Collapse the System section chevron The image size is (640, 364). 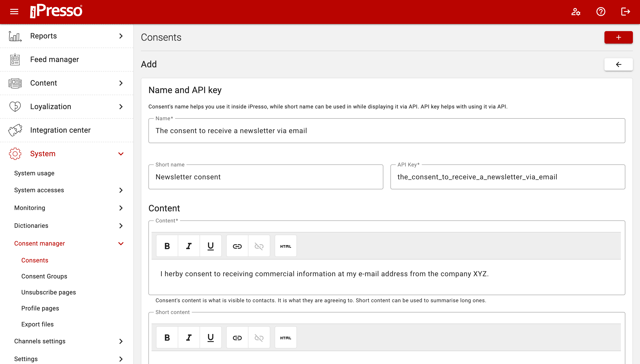[121, 154]
